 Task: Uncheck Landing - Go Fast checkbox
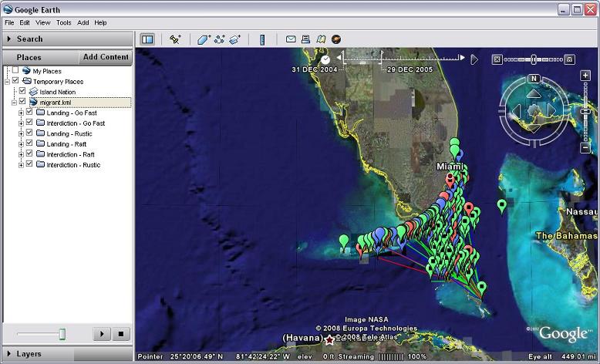coord(29,112)
